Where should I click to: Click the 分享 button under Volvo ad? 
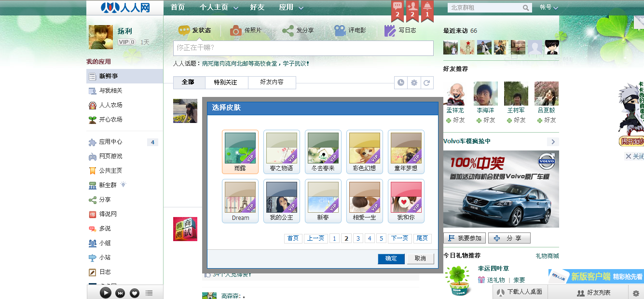click(509, 238)
